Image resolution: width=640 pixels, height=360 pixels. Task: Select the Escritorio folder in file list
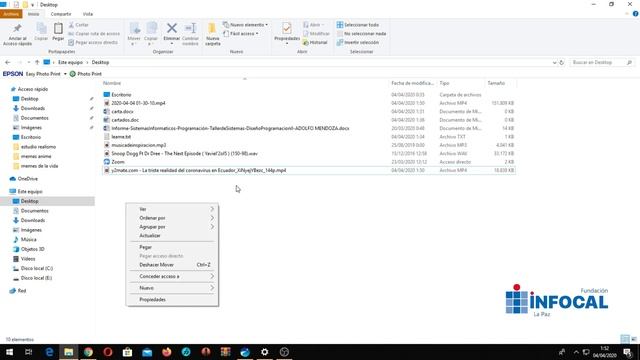121,95
